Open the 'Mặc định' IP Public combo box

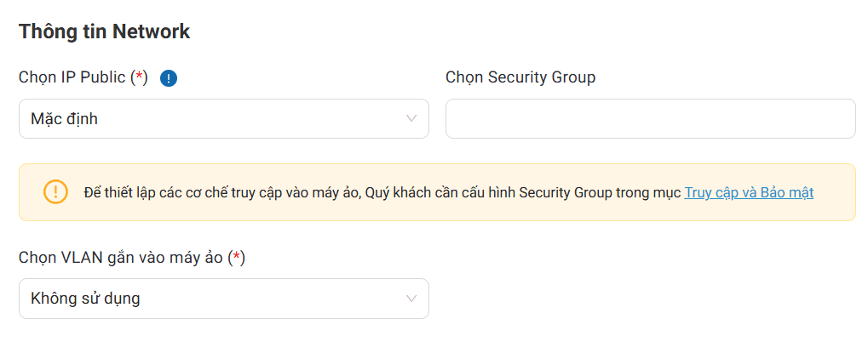coord(223,118)
